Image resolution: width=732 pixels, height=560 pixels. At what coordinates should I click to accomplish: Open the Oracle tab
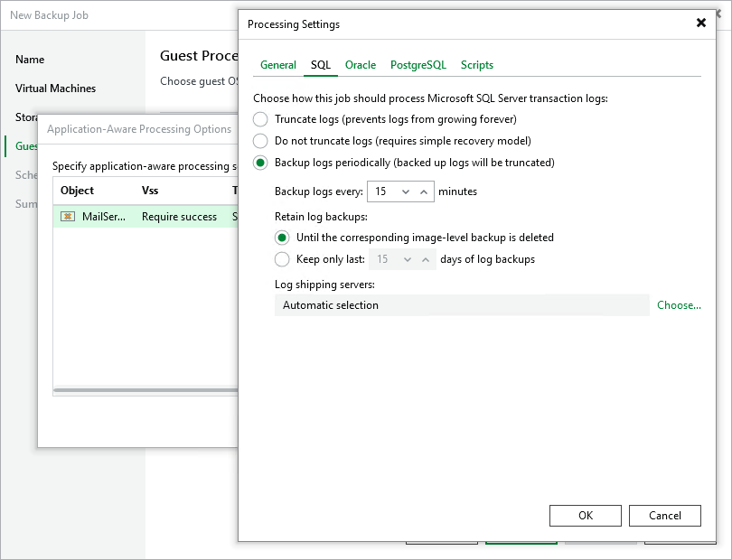coord(361,65)
